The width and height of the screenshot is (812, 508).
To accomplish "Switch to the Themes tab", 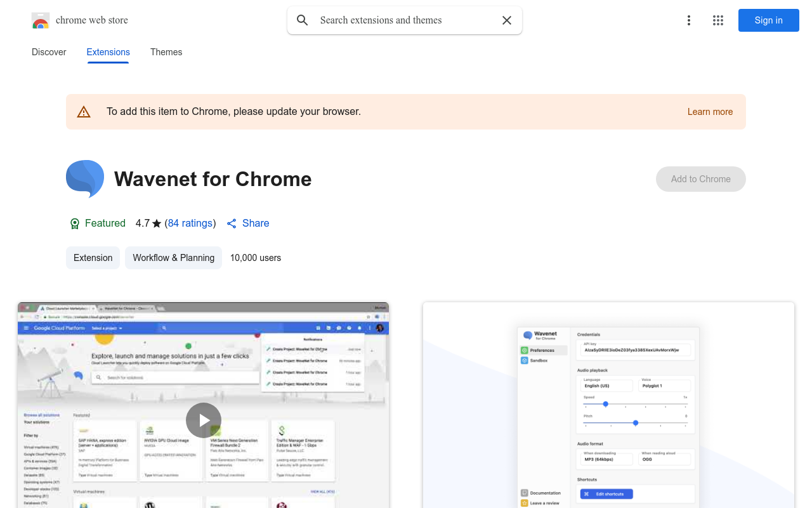I will tap(166, 52).
